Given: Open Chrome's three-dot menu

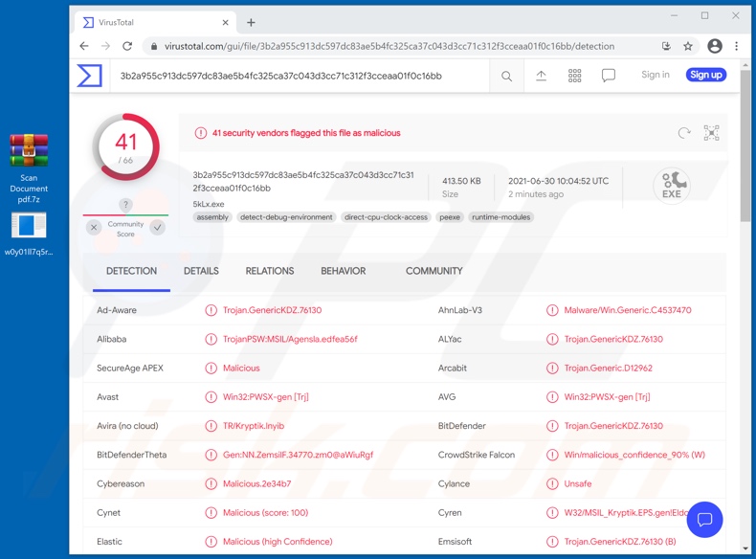Looking at the screenshot, I should click(x=736, y=46).
